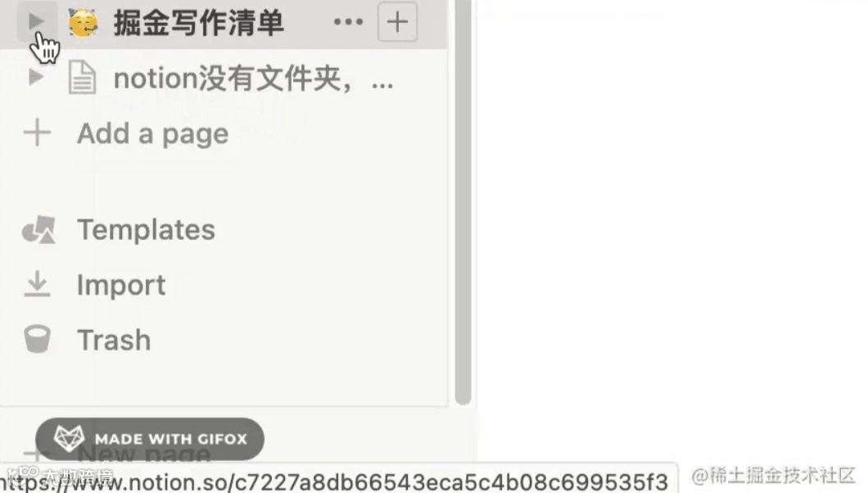Expand the notion没有文件夹 page triangle
Screen dimensions: 868x493
[36, 76]
